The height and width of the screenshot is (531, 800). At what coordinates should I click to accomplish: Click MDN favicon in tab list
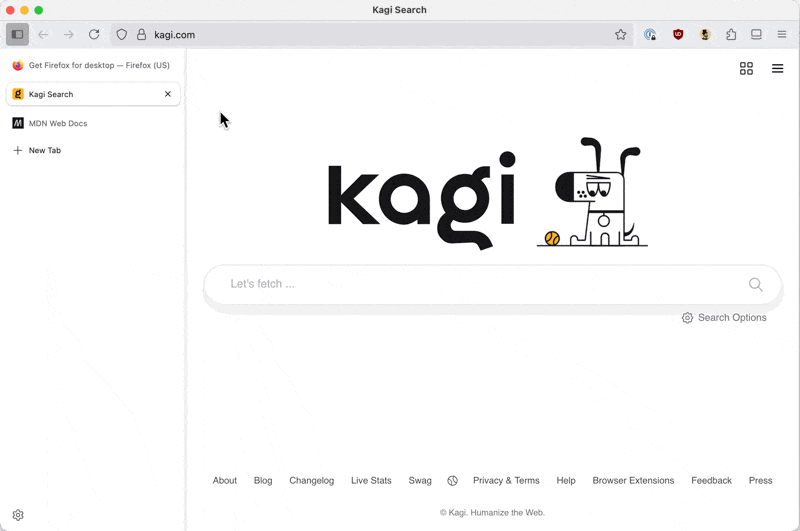pyautogui.click(x=18, y=123)
